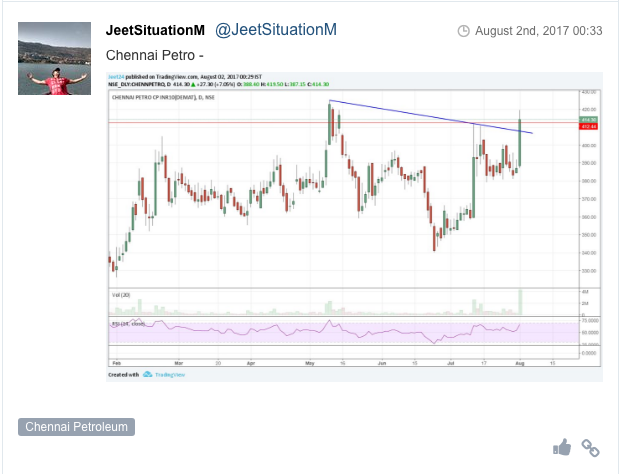This screenshot has height=474, width=620.
Task: Click the Vol (20) indicator label
Action: pos(121,295)
